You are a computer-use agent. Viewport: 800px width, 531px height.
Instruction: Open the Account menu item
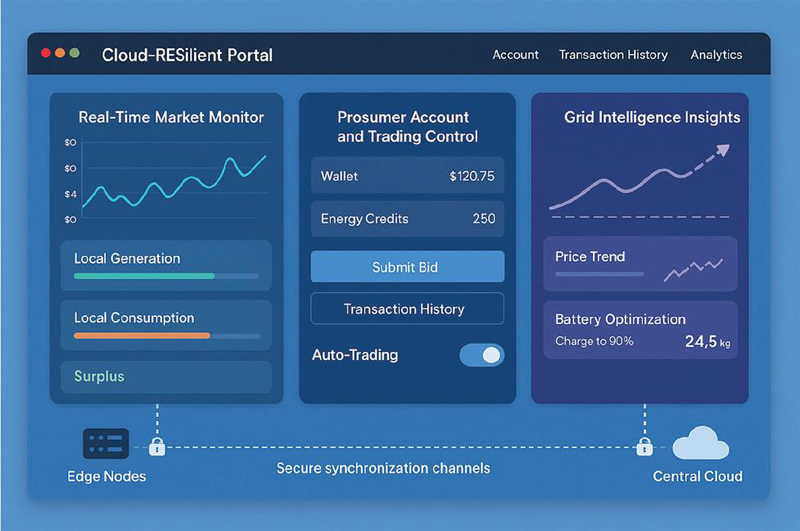[x=515, y=55]
